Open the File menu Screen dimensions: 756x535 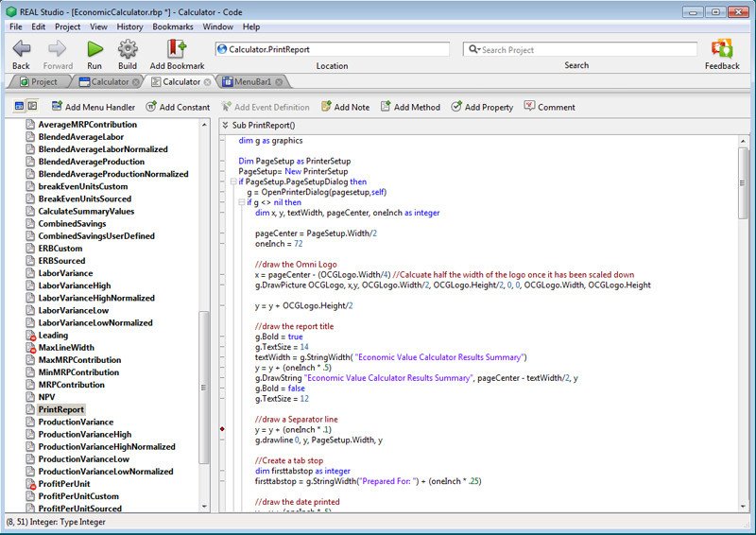pyautogui.click(x=16, y=27)
